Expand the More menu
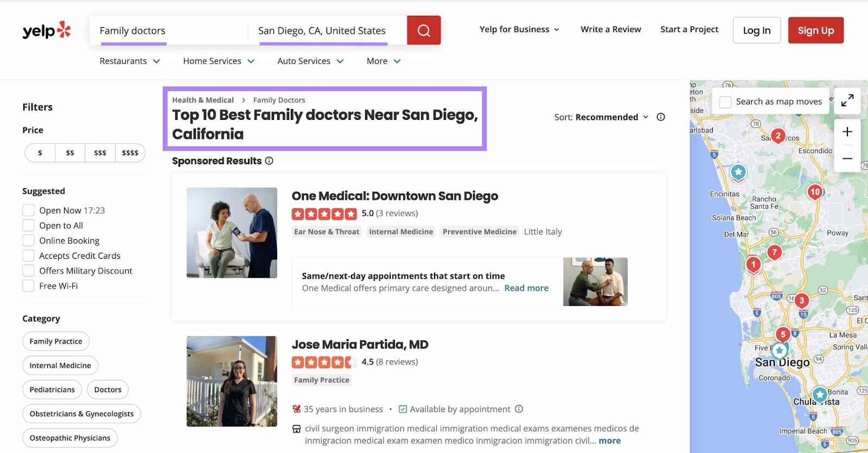 (384, 61)
